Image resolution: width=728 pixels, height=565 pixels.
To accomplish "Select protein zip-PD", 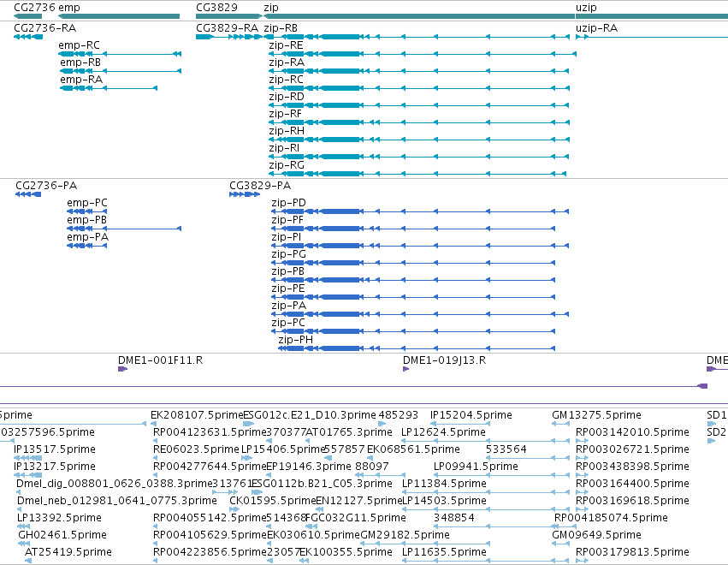I will pos(289,203).
